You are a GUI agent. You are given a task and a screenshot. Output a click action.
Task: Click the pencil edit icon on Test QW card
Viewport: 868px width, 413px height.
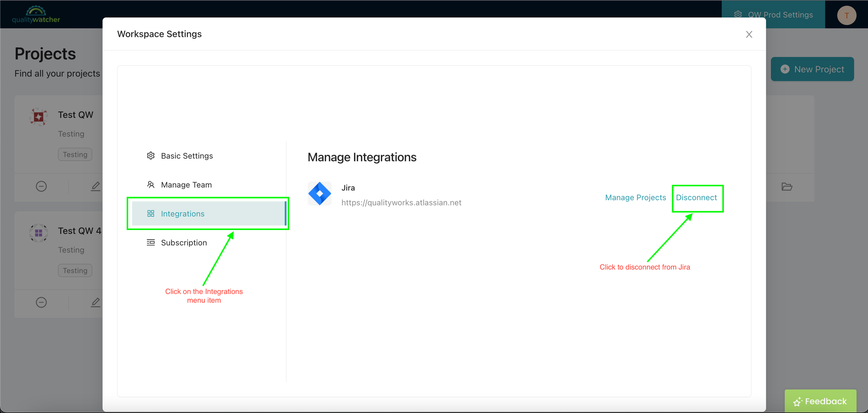pyautogui.click(x=96, y=186)
